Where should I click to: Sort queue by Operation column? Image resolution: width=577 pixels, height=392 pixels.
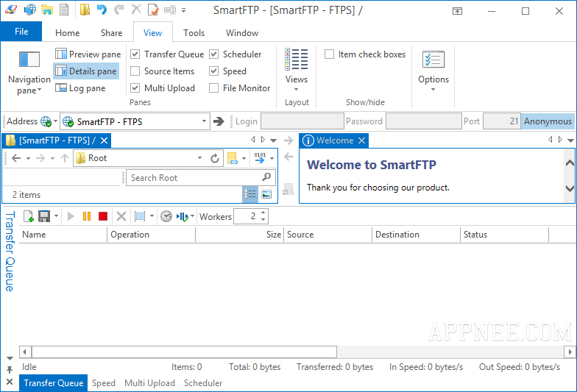point(151,235)
